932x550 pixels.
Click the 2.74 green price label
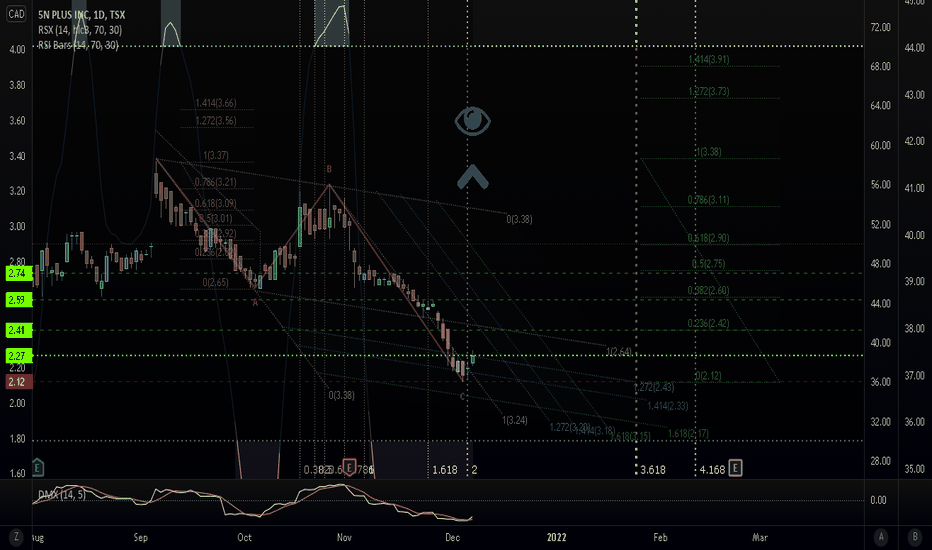point(18,274)
